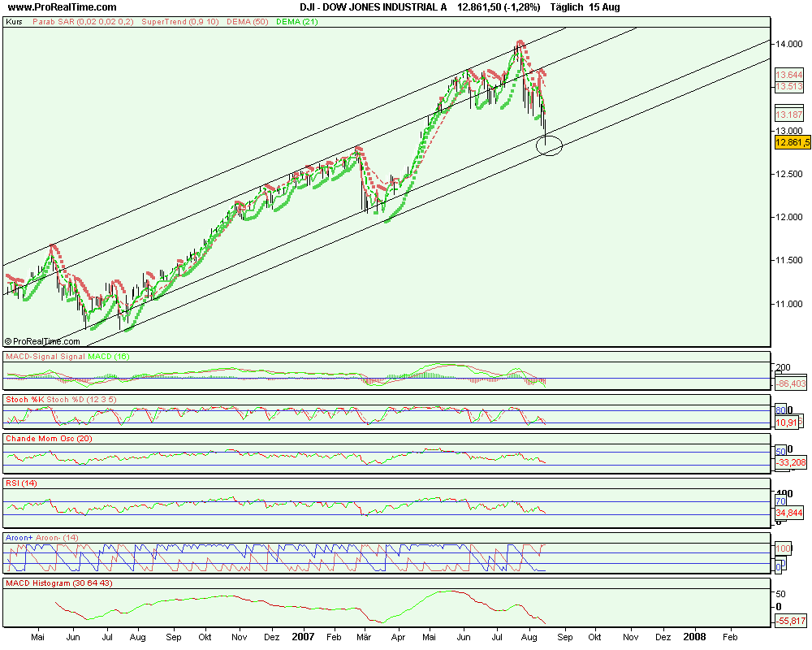Select the DEMA (21) legend entry
The width and height of the screenshot is (812, 650).
[297, 22]
